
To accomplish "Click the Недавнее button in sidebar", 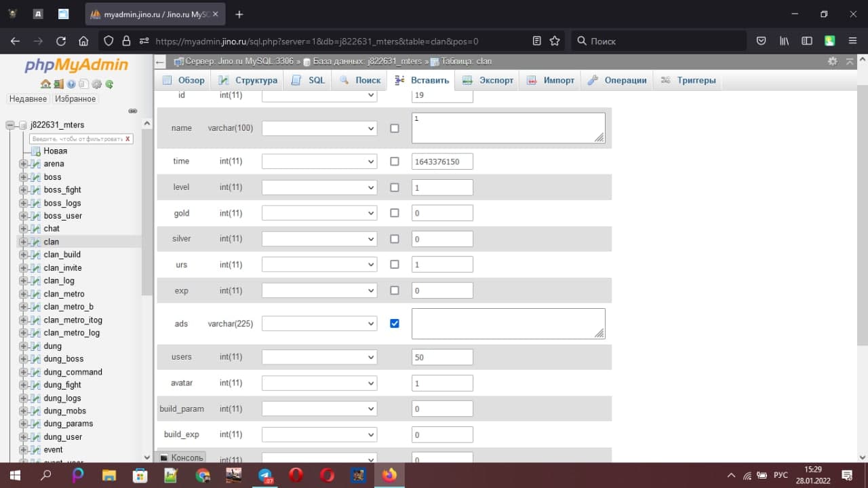I will click(x=28, y=99).
